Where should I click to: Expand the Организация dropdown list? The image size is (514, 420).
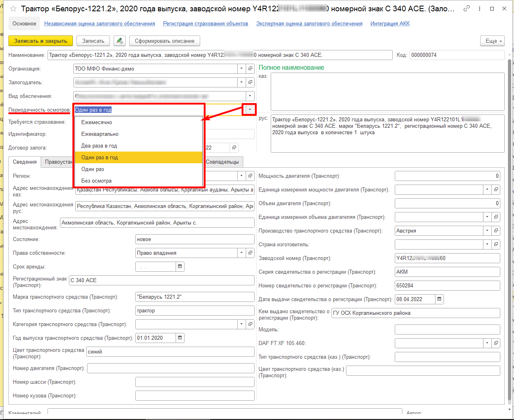click(242, 69)
